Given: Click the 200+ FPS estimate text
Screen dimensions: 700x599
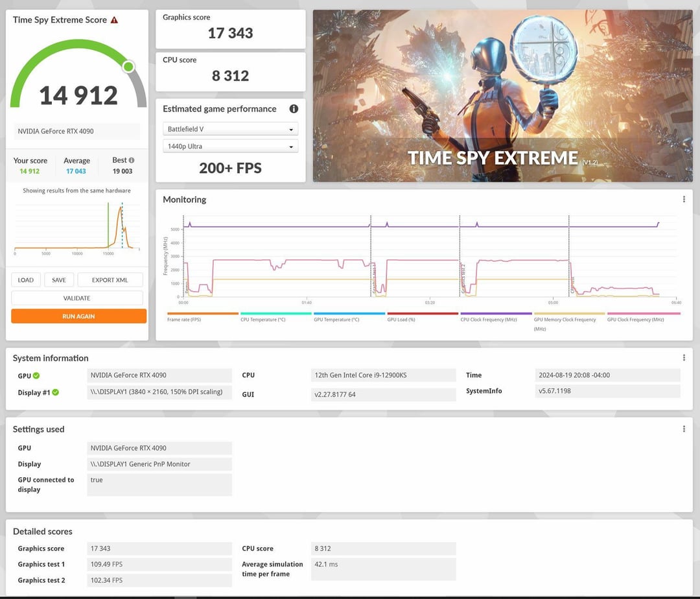Looking at the screenshot, I should [230, 168].
